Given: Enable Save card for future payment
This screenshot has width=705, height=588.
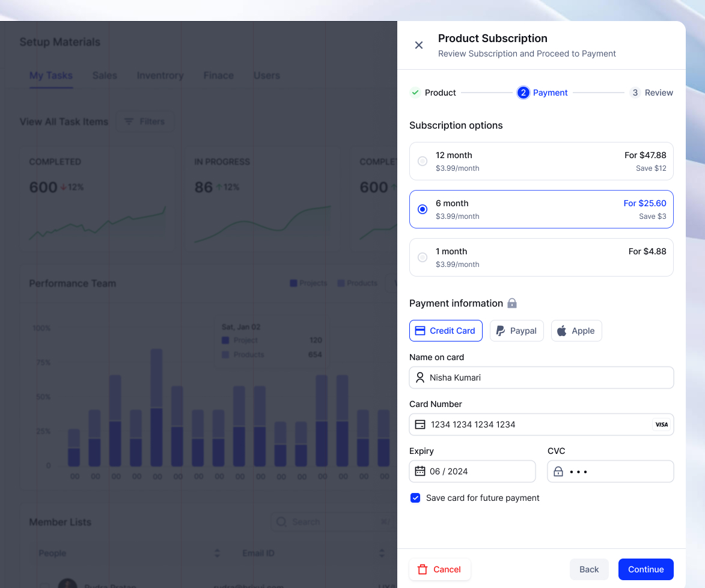Looking at the screenshot, I should coord(415,498).
